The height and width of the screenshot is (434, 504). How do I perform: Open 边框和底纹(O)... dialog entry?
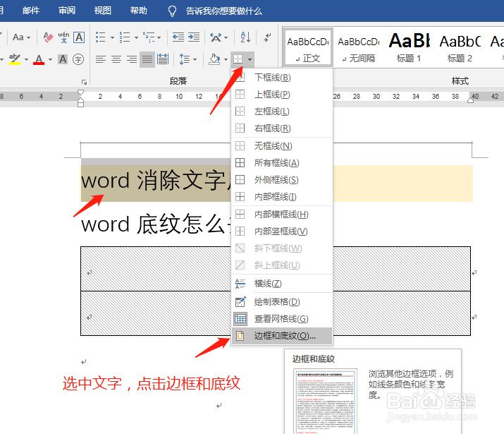coord(282,336)
